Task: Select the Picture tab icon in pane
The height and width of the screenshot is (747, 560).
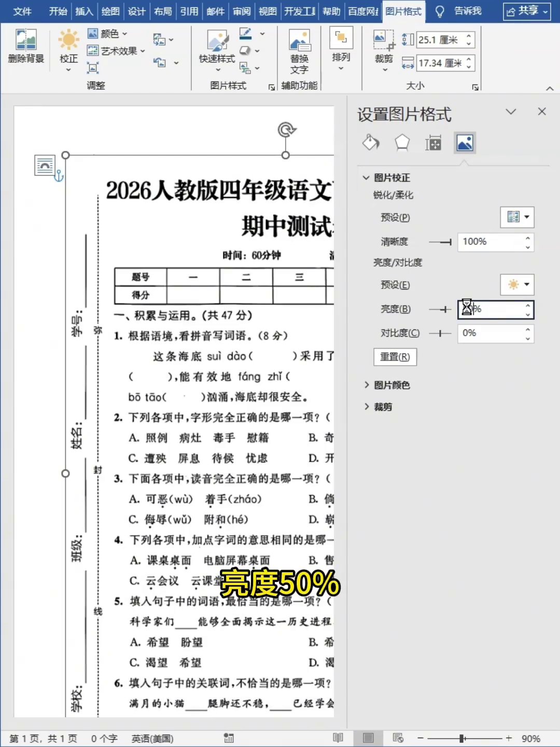Action: click(465, 143)
